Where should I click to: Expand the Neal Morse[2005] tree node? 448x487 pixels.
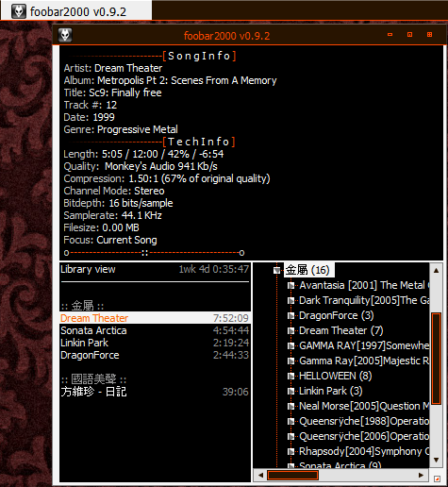(291, 406)
